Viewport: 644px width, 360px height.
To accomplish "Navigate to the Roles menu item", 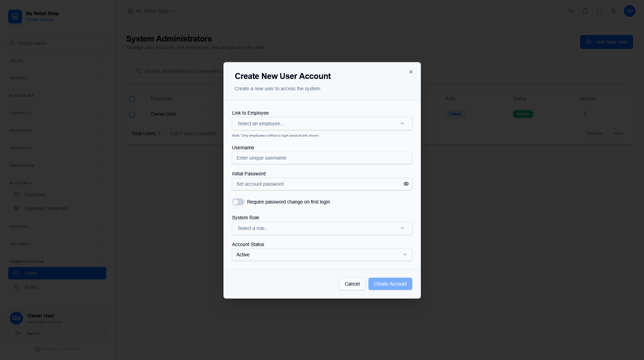I will tap(31, 287).
